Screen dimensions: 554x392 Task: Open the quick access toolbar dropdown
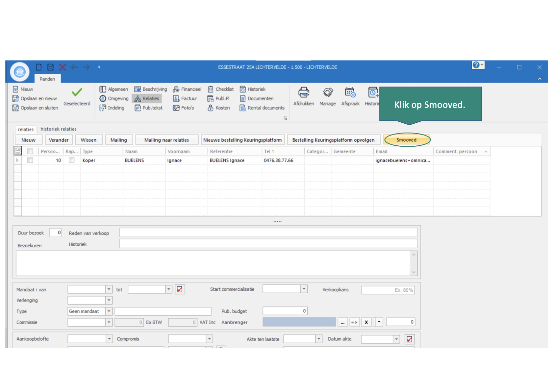[x=99, y=67]
